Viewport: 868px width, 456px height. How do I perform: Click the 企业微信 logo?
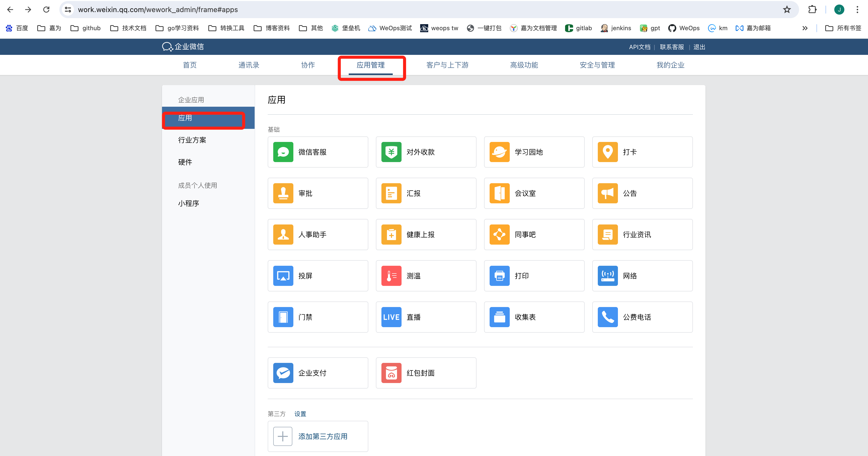pos(183,47)
